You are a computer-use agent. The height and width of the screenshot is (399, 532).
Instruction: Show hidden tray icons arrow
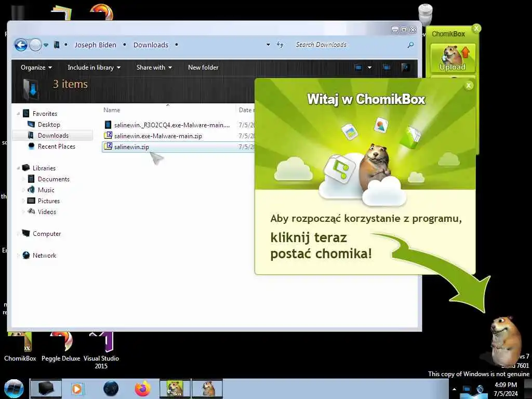(454, 389)
